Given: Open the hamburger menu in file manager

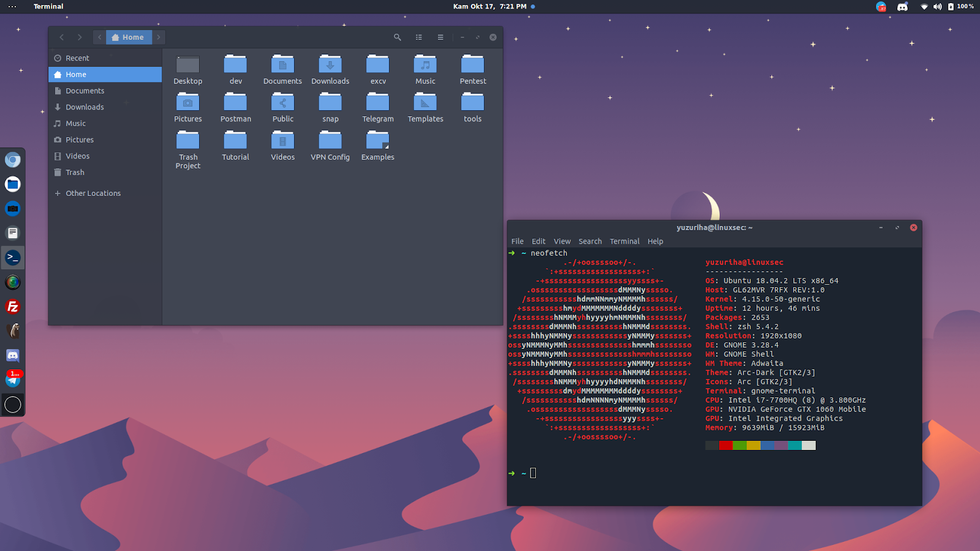Looking at the screenshot, I should coord(440,37).
